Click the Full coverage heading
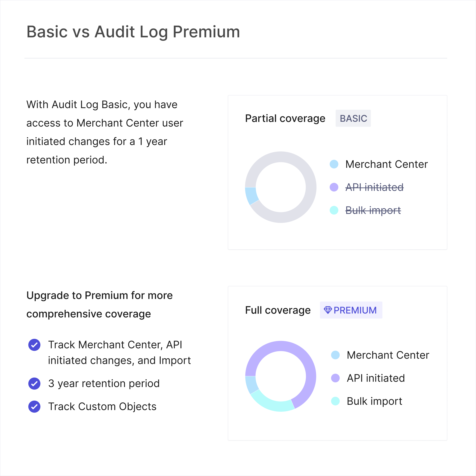This screenshot has height=476, width=476. [278, 310]
